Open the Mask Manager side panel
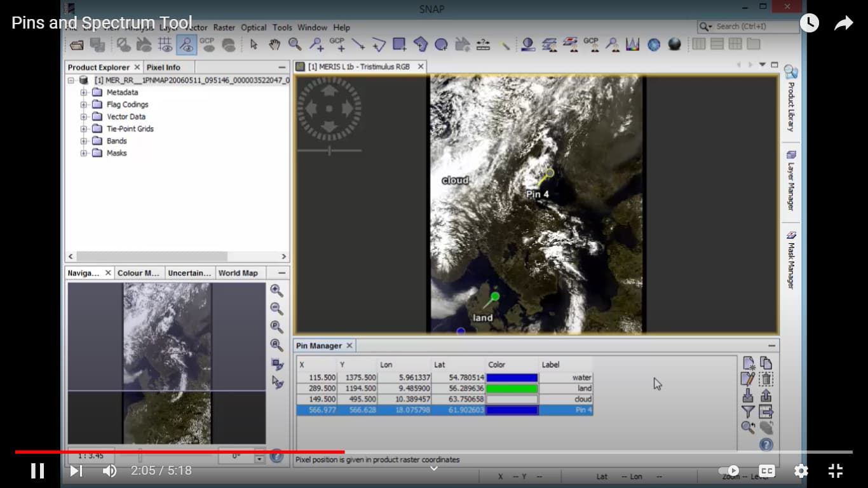868x488 pixels. (790, 261)
